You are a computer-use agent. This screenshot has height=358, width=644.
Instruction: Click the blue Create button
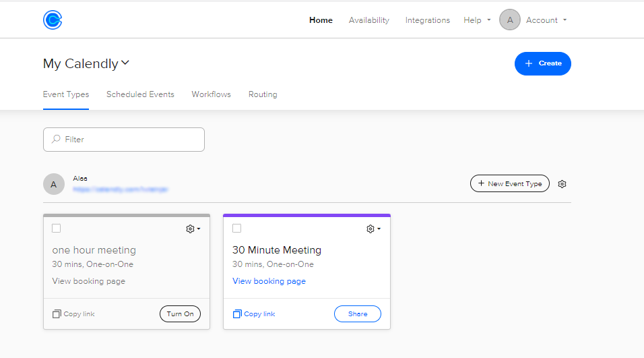click(542, 63)
